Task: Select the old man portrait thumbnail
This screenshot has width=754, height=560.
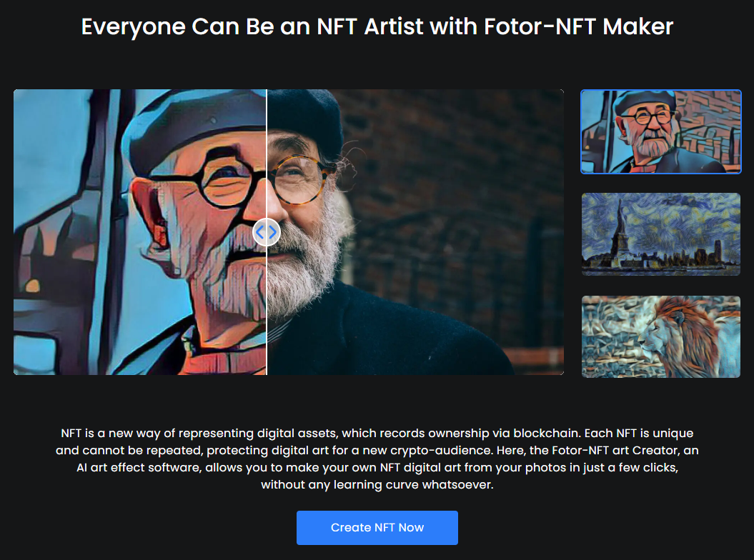Action: tap(660, 131)
